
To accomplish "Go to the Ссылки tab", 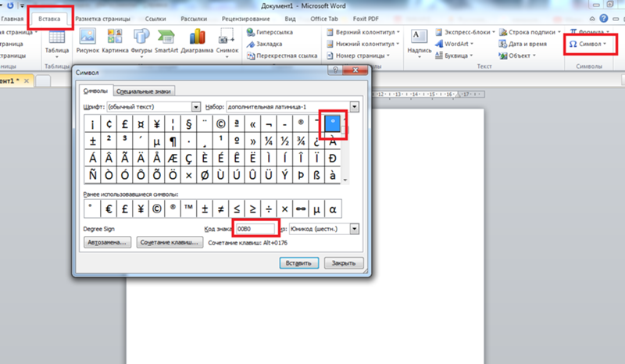I will 155,19.
